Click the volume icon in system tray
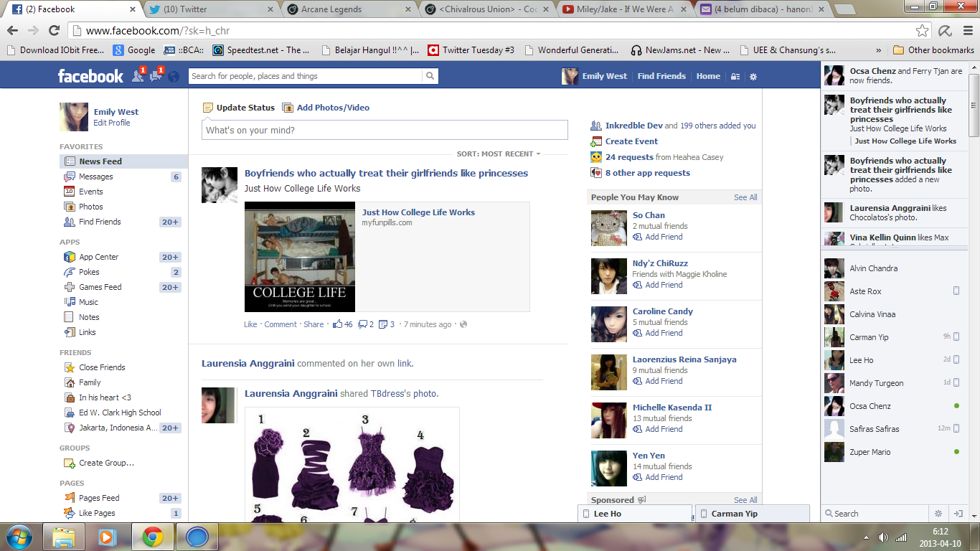Image resolution: width=980 pixels, height=551 pixels. coord(882,537)
